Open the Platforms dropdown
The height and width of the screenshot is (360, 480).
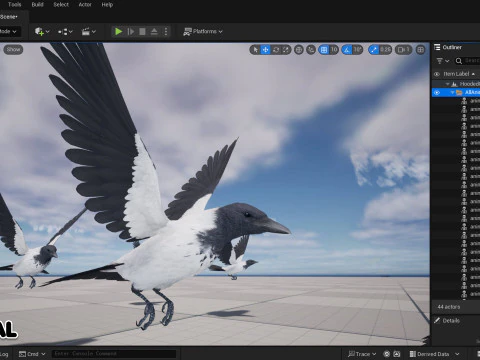[x=203, y=31]
